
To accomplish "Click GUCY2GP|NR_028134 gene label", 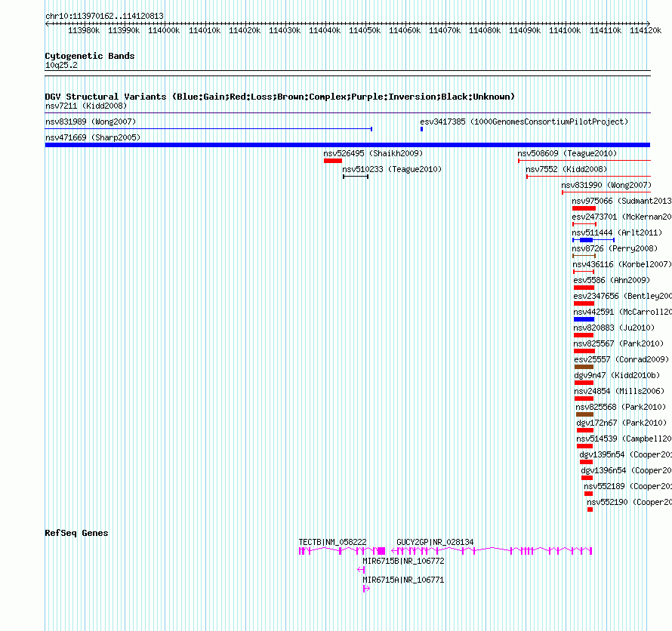I will pyautogui.click(x=435, y=542).
